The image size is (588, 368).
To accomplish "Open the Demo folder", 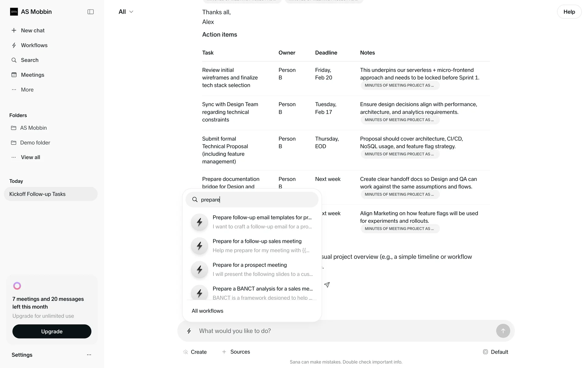I will pos(35,143).
